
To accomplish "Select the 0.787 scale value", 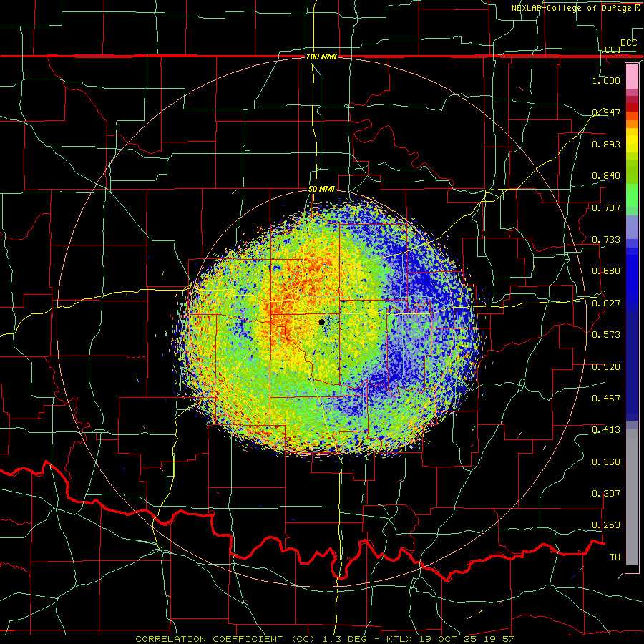I will pyautogui.click(x=606, y=208).
